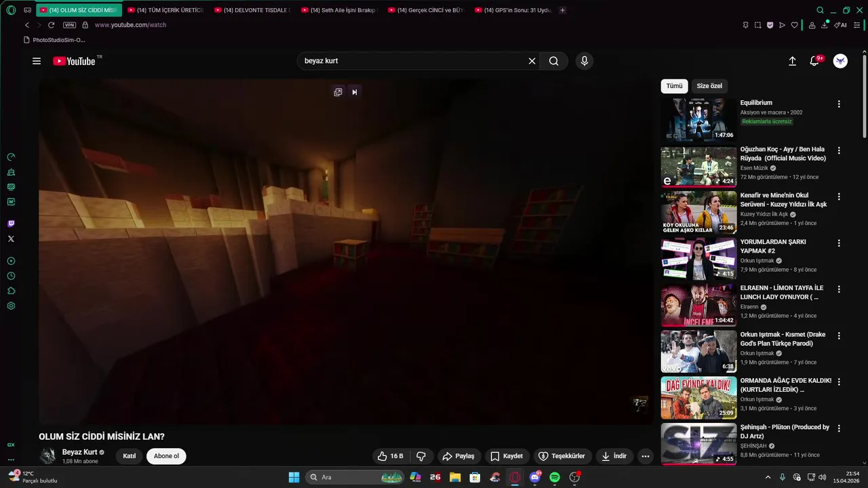This screenshot has height=488, width=868.
Task: Open options menu for Kenafir ve Mine'nin video
Action: 839,197
